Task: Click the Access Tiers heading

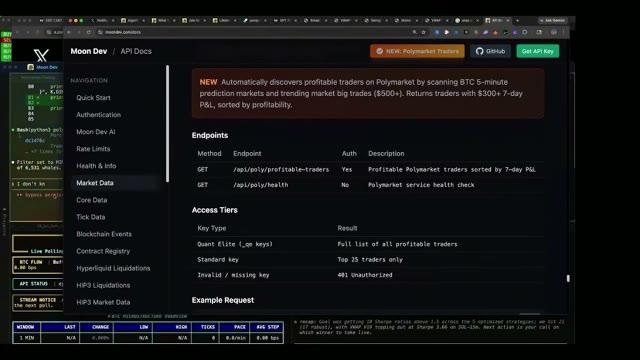Action: tap(215, 210)
